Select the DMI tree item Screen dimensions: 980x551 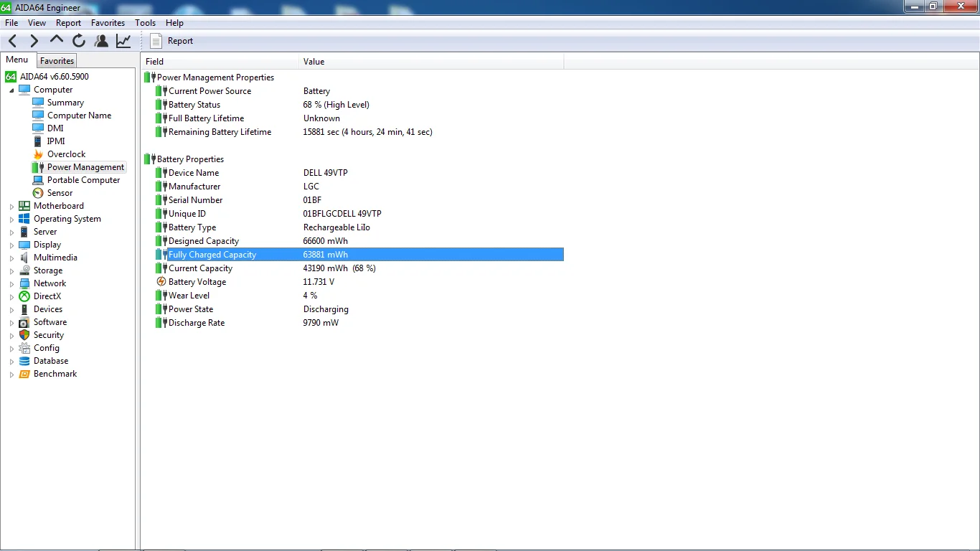55,128
